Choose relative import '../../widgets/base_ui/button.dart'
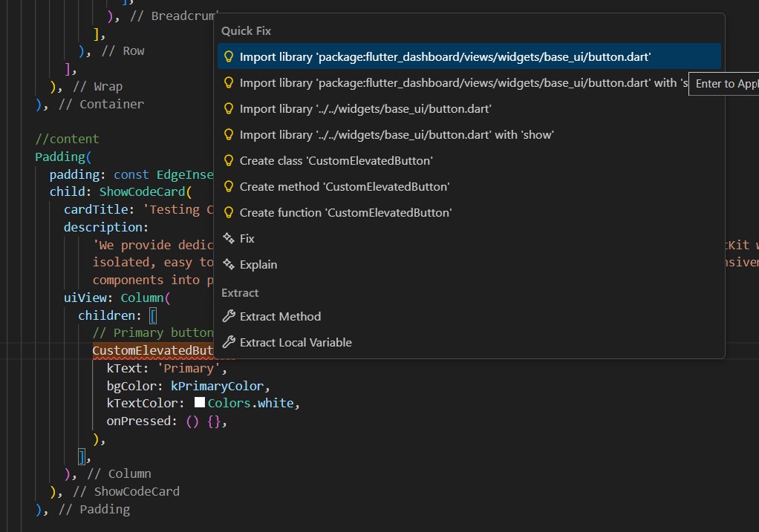This screenshot has width=759, height=532. 365,109
